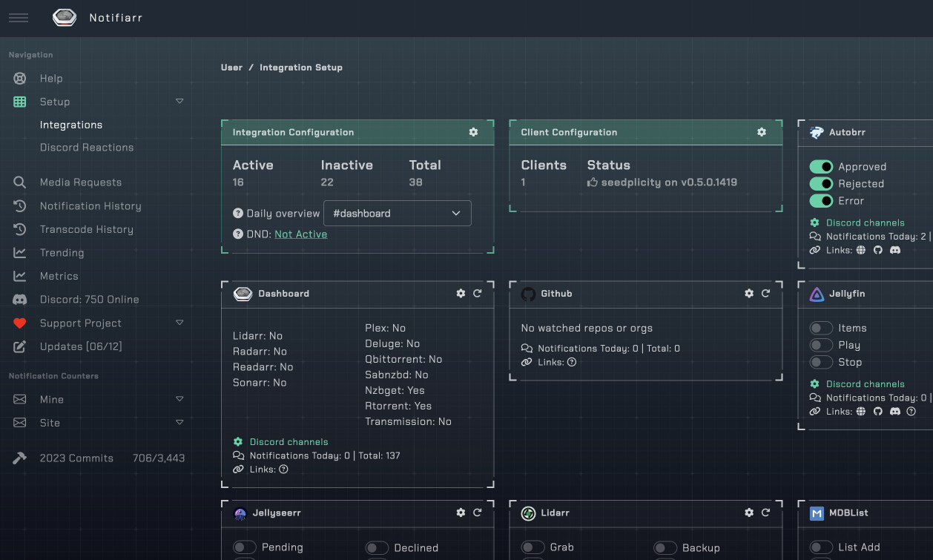Enable Jellyseerr Pending toggle
933x560 pixels.
[x=245, y=547]
